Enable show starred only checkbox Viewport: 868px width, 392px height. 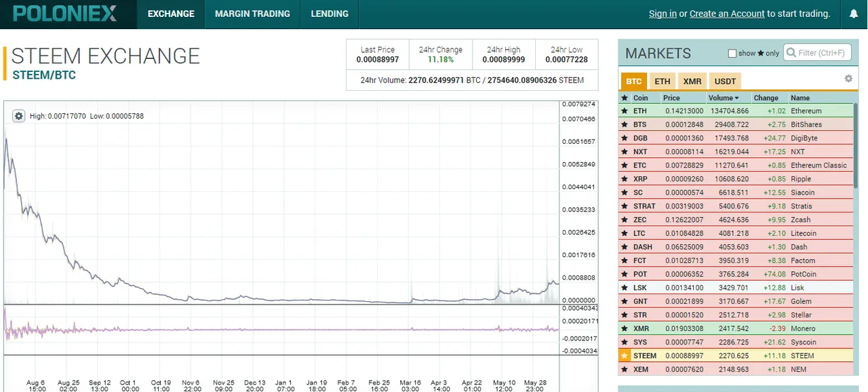[x=732, y=54]
